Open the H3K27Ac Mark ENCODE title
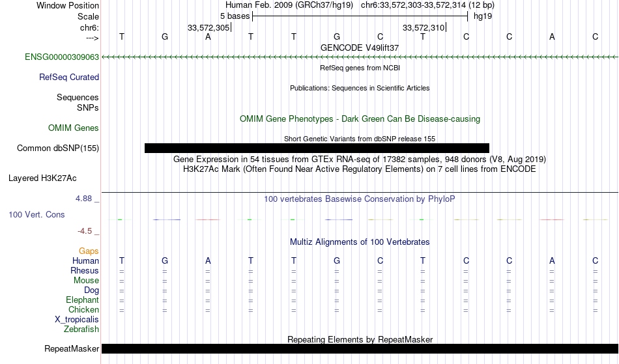Image resolution: width=619 pixels, height=364 pixels. coord(360,169)
